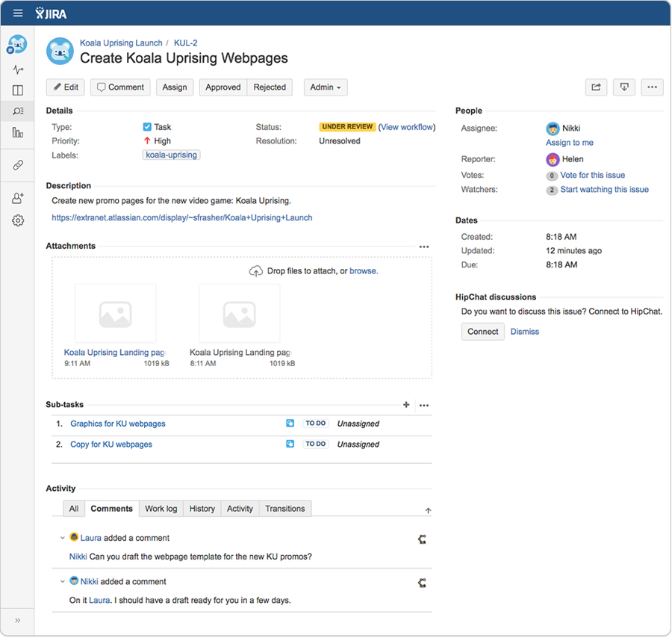Open the History tab in Activity
This screenshot has width=672, height=638.
(x=202, y=509)
